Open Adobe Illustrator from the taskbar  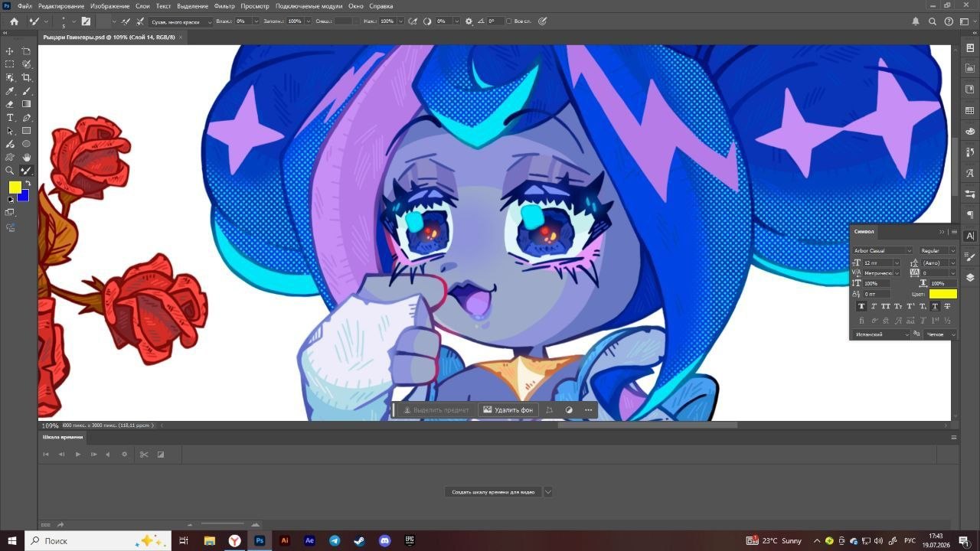click(285, 540)
